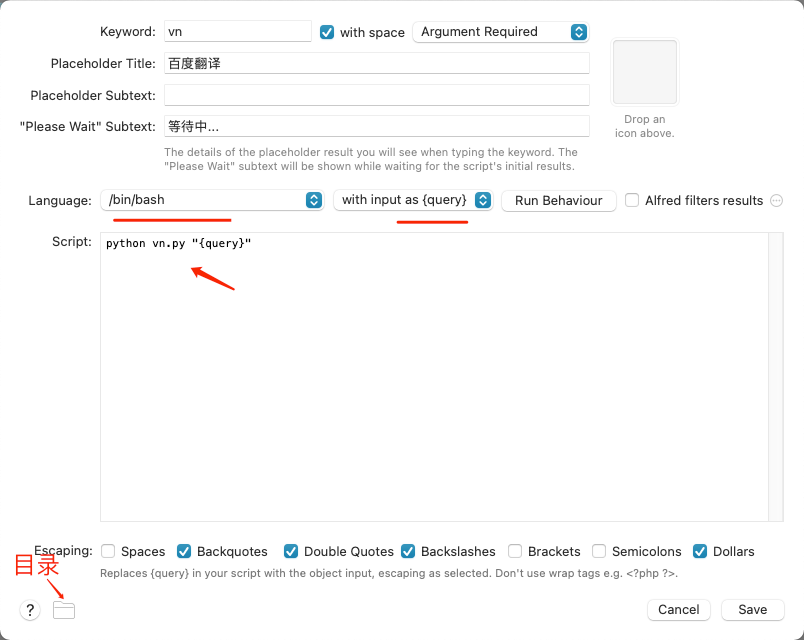Uncheck Double Quotes escaping

[291, 551]
